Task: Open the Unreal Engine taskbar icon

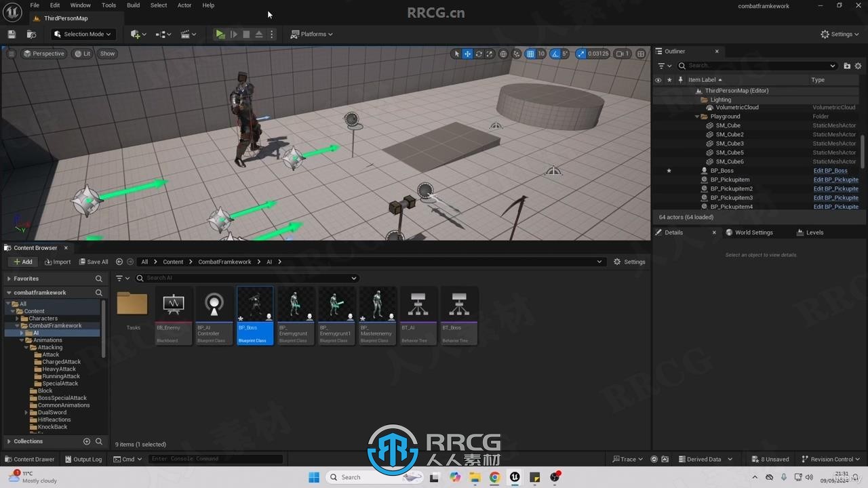Action: pyautogui.click(x=515, y=477)
